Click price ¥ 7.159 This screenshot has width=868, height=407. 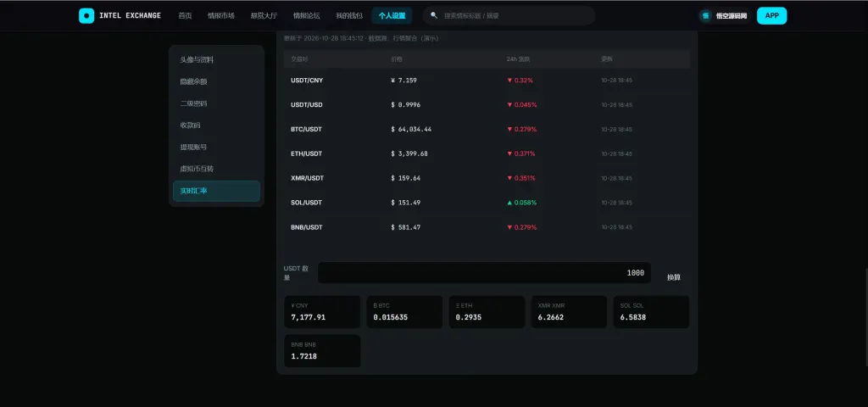point(403,81)
